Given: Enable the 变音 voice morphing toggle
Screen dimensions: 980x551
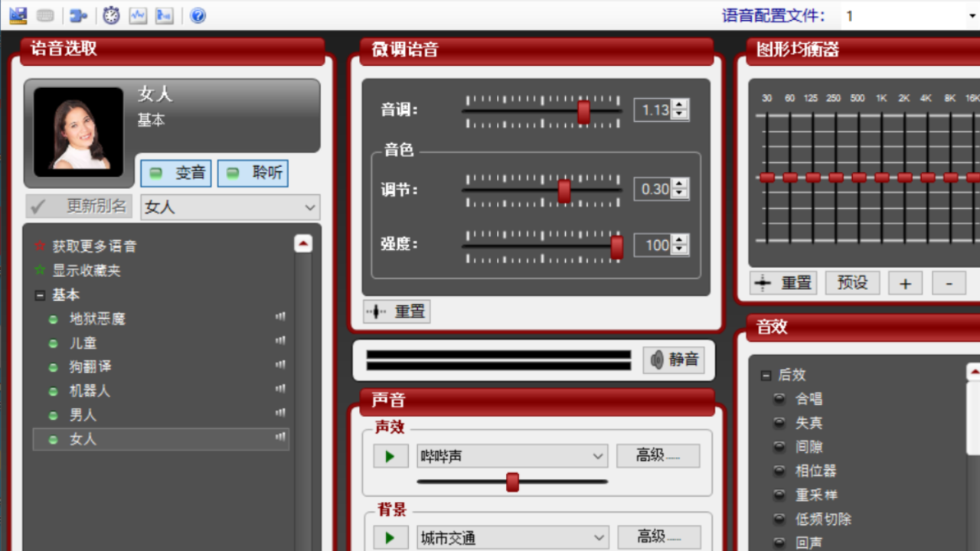Looking at the screenshot, I should coord(176,173).
